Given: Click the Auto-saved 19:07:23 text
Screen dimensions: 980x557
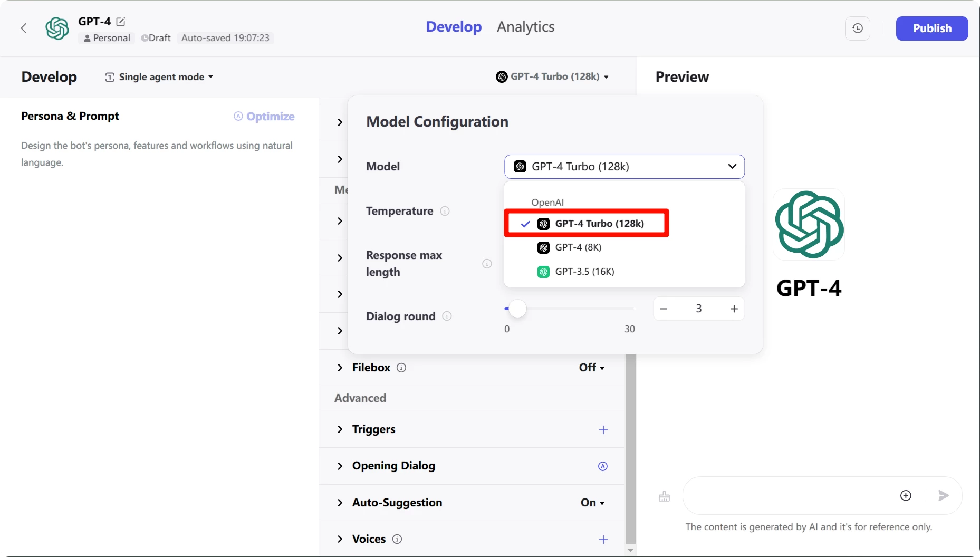Looking at the screenshot, I should 225,38.
